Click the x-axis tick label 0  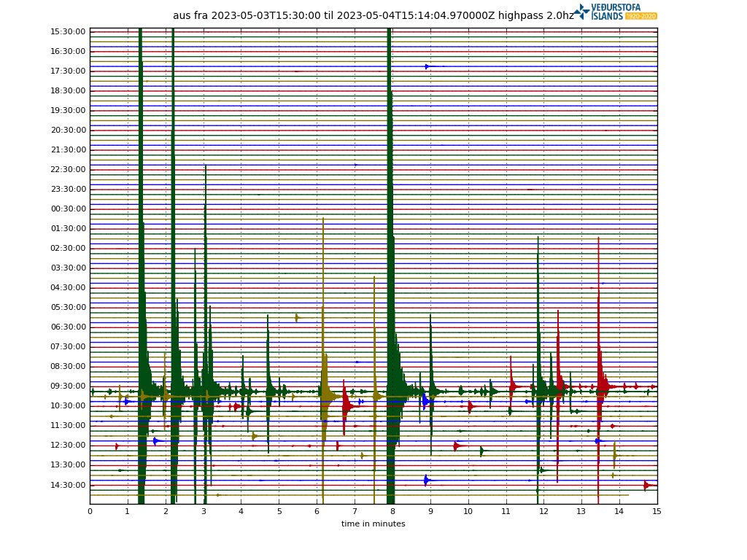coord(90,511)
